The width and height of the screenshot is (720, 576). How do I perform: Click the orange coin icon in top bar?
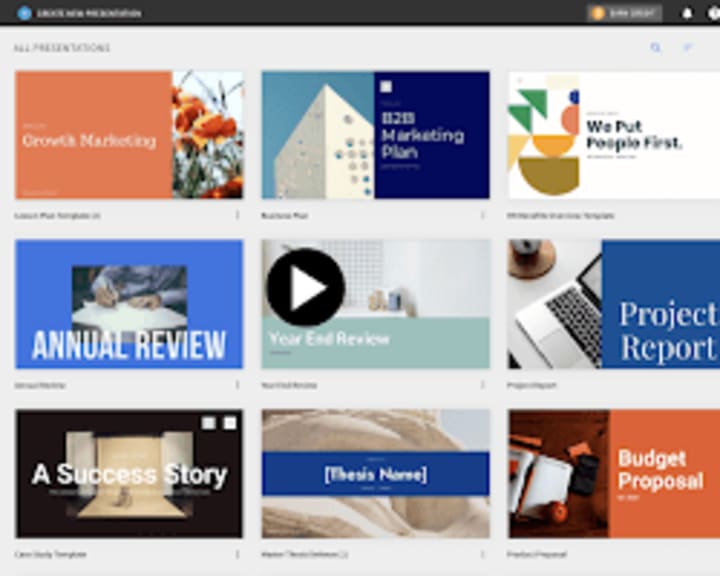[x=598, y=13]
